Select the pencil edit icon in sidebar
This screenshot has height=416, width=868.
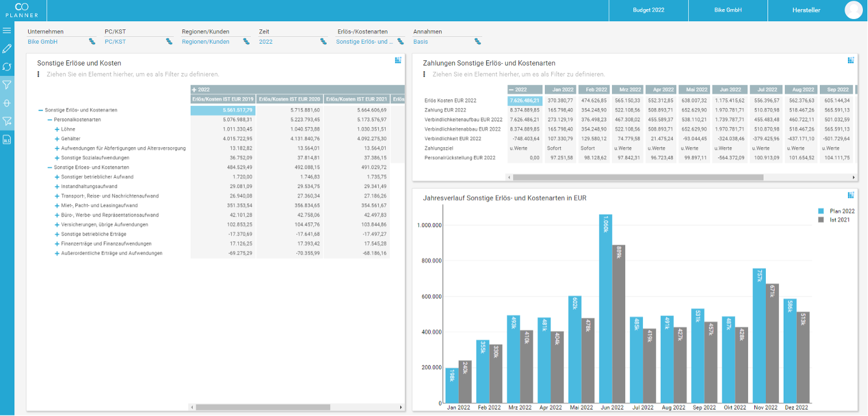(7, 48)
